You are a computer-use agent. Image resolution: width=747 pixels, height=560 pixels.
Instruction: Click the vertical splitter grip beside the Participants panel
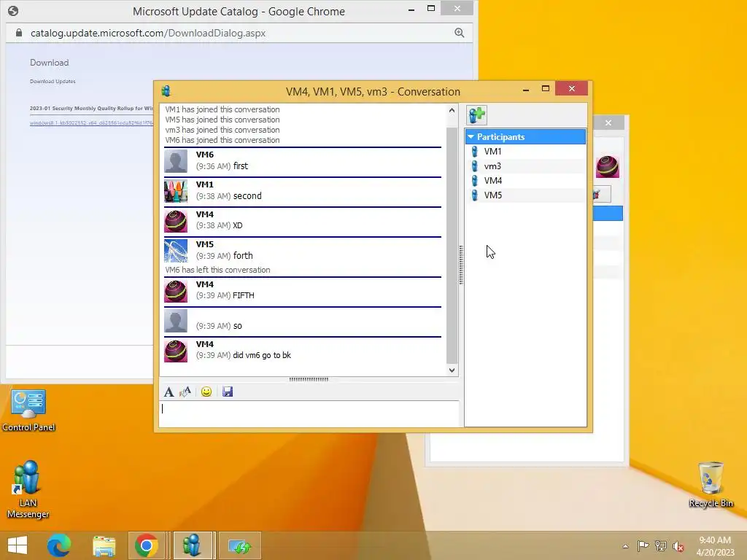[x=461, y=265]
